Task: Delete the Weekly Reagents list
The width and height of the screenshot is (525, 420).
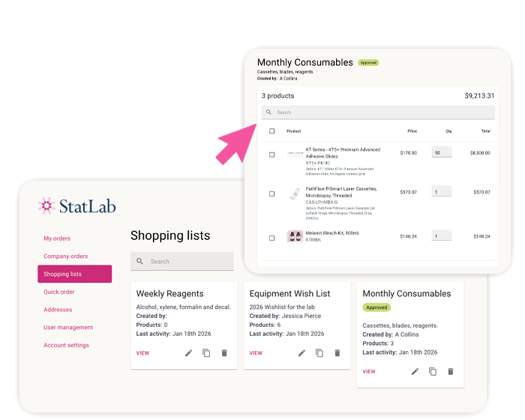Action: (x=224, y=353)
